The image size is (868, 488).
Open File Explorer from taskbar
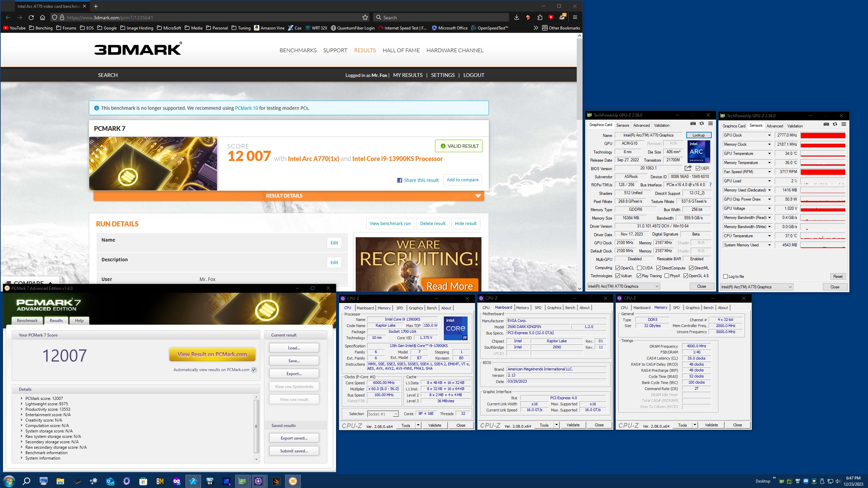click(x=60, y=481)
